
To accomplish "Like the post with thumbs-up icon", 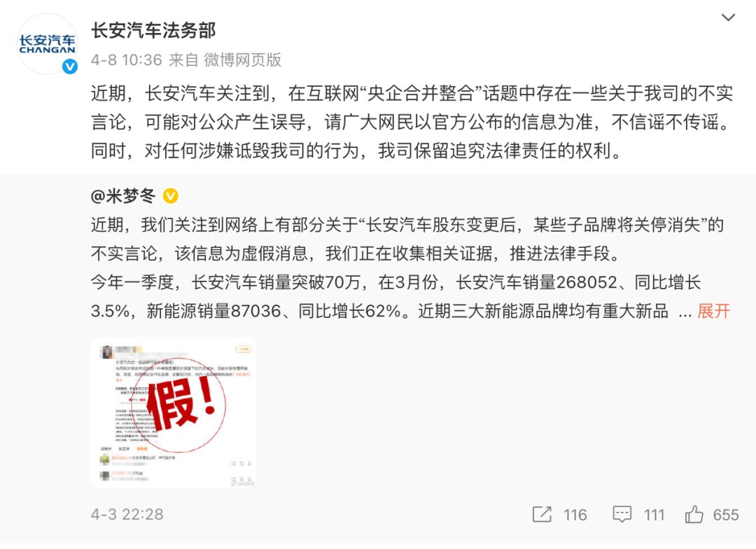I will [694, 514].
